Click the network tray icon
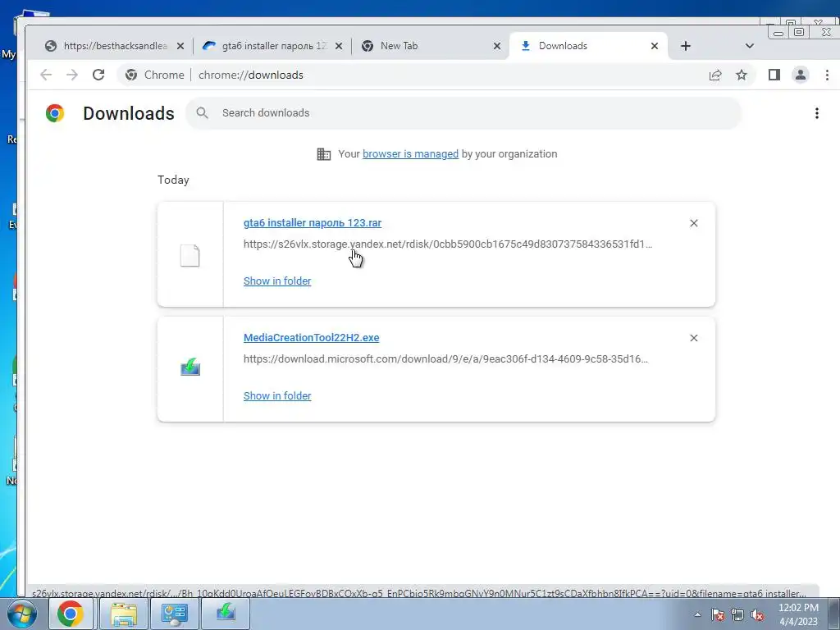 coord(737,615)
